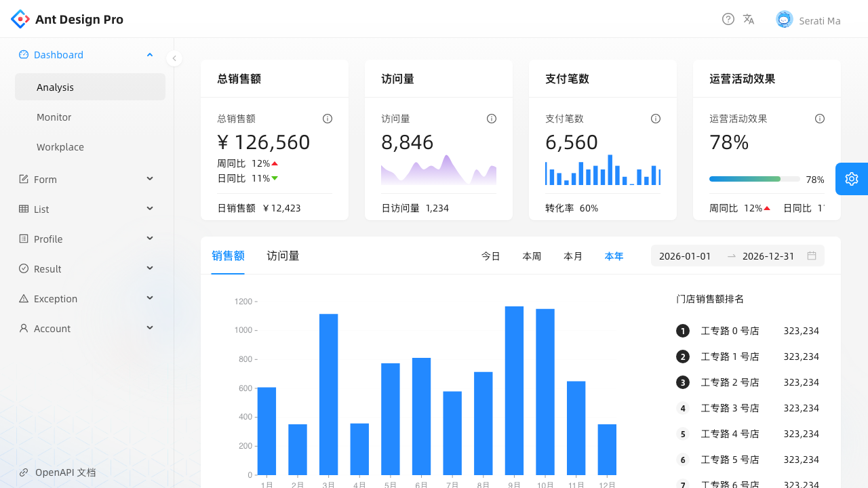Click the Dashboard sidebar icon
This screenshot has height=488, width=868.
click(24, 54)
